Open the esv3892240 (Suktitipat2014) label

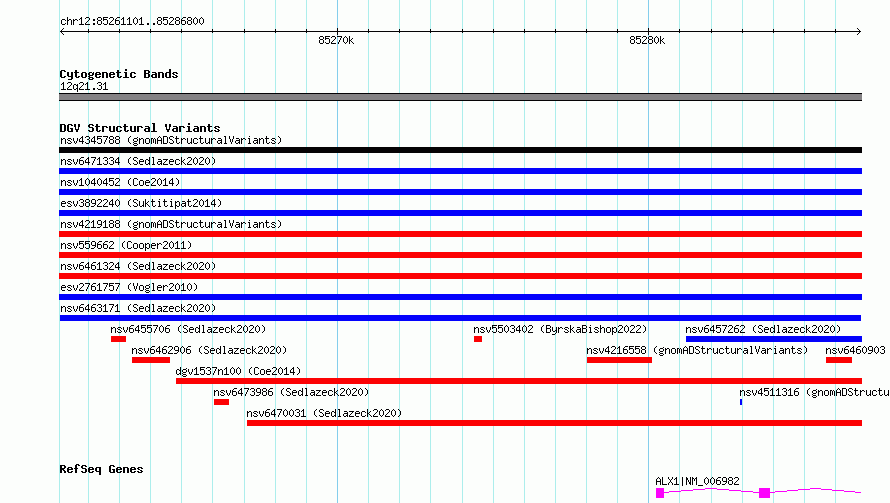coord(141,203)
